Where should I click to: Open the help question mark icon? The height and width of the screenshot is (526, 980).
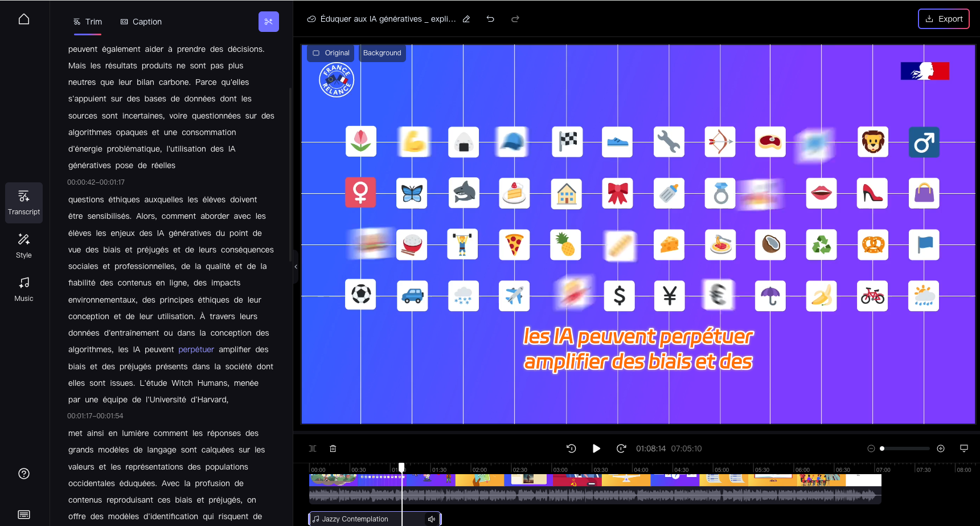[24, 474]
